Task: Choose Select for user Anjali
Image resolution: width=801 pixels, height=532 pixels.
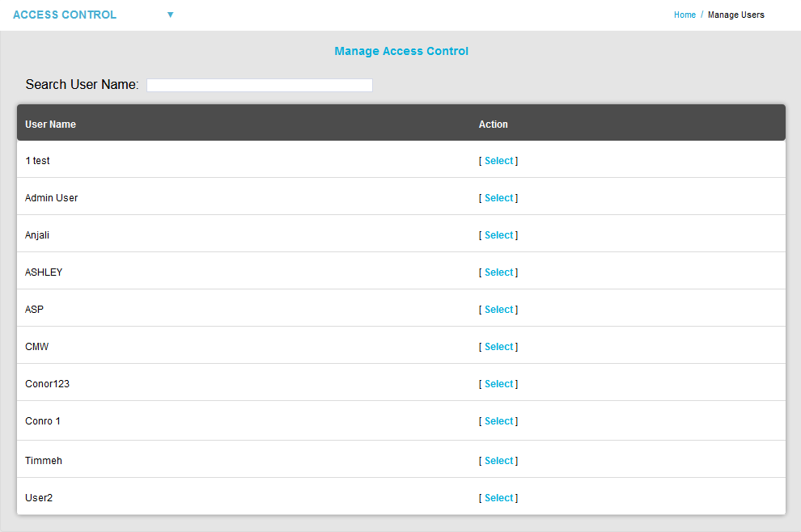Action: [498, 235]
